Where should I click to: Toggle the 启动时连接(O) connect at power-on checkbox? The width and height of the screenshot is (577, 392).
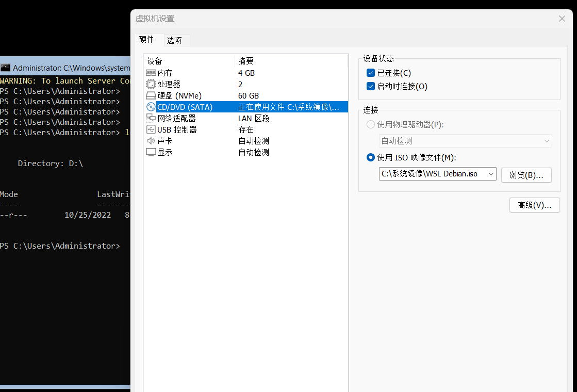coord(371,86)
